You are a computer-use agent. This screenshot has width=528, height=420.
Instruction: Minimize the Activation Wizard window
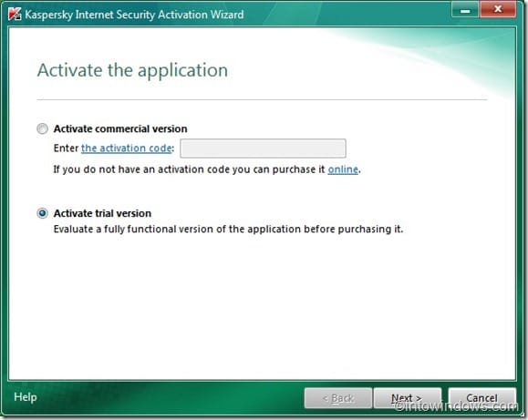(x=465, y=10)
